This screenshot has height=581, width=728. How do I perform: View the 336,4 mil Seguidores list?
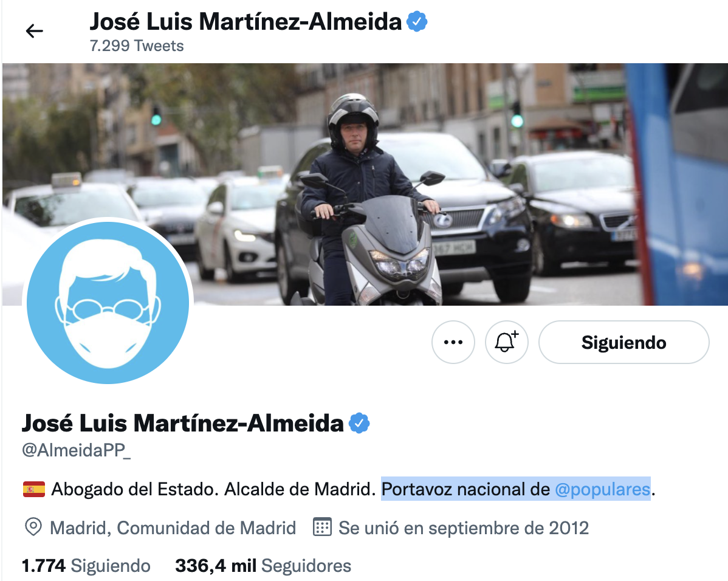click(263, 566)
